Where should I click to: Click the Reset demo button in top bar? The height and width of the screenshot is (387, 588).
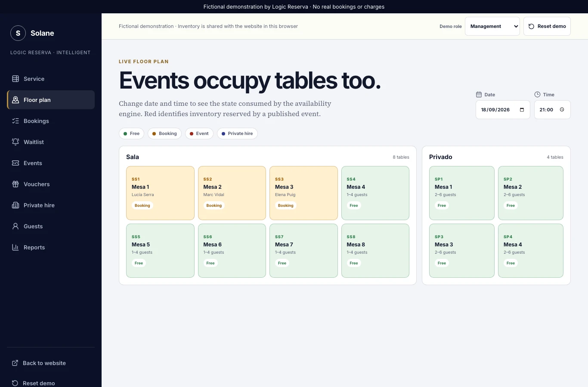(x=547, y=26)
